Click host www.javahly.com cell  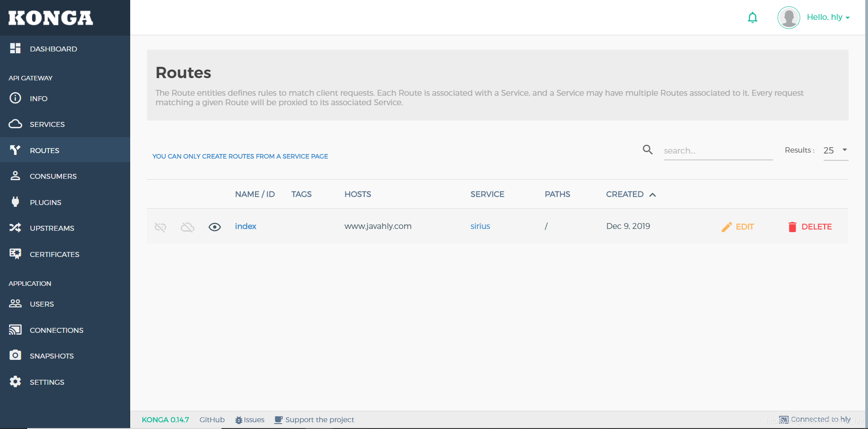(x=378, y=226)
